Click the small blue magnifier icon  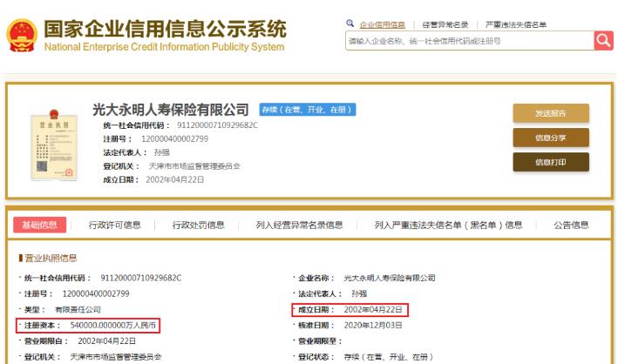pos(350,24)
